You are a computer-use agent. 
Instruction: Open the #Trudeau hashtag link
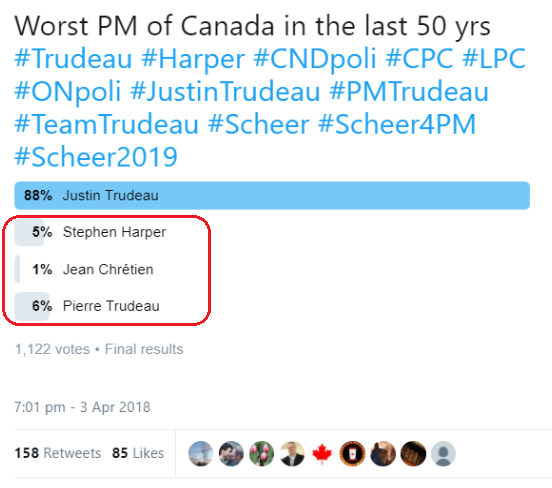click(73, 58)
